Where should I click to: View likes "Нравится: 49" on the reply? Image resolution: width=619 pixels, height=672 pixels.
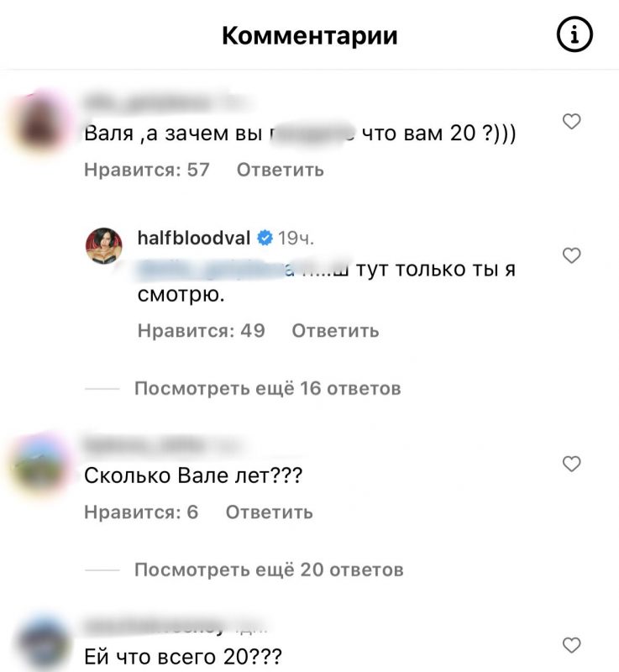click(202, 331)
